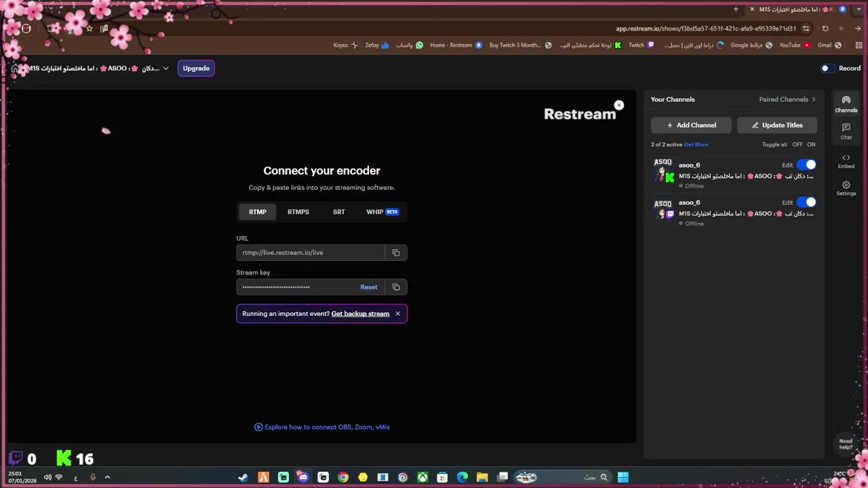Open Google Chrome from the taskbar
The image size is (868, 488).
pyautogui.click(x=343, y=477)
